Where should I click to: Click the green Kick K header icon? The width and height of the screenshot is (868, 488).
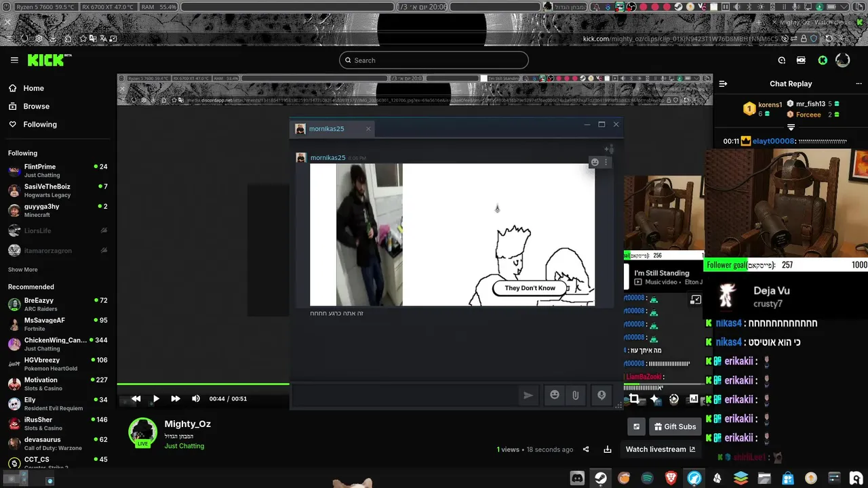823,60
